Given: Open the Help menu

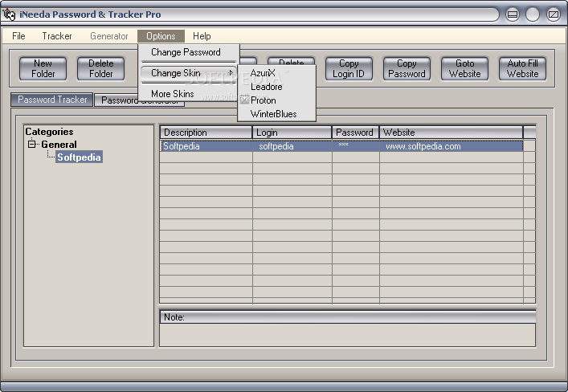Looking at the screenshot, I should 202,36.
